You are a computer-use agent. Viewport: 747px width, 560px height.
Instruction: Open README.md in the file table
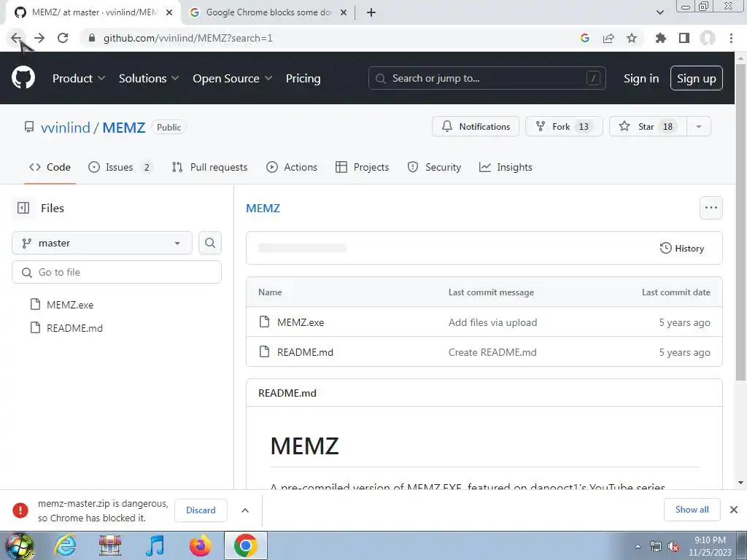pos(306,352)
